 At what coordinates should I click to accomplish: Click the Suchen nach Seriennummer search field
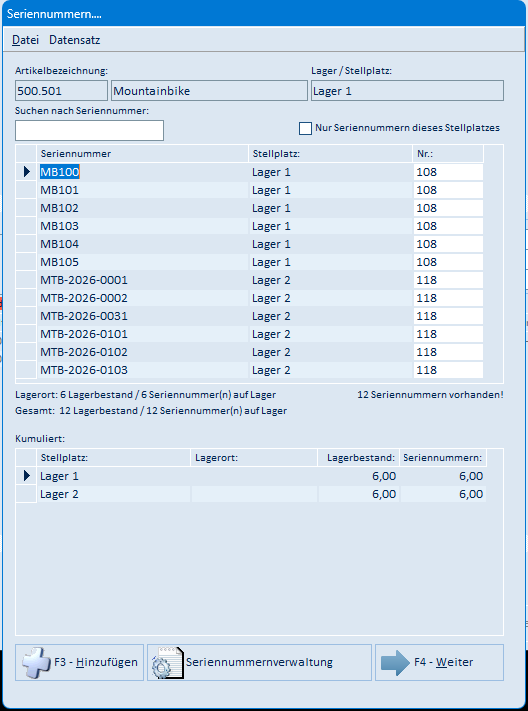coord(89,131)
